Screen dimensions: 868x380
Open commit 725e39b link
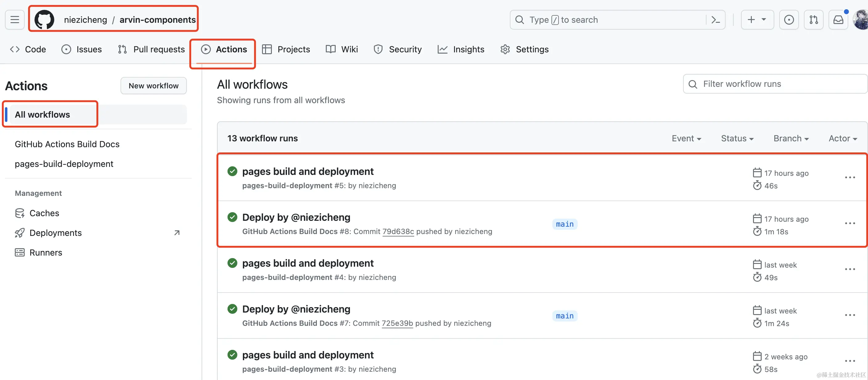[397, 323]
